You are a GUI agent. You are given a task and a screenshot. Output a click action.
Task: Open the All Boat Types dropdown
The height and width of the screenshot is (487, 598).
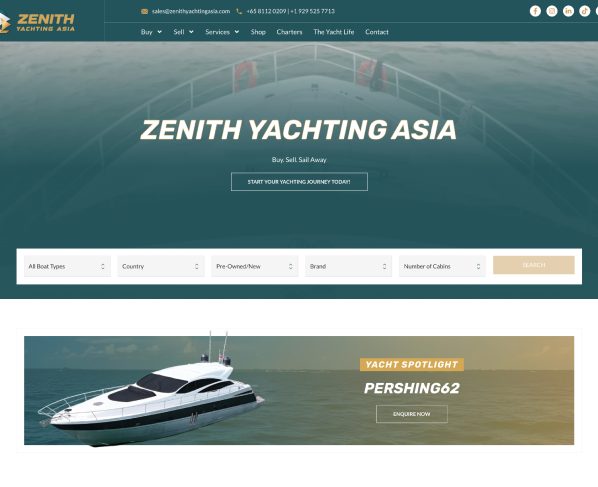click(67, 266)
